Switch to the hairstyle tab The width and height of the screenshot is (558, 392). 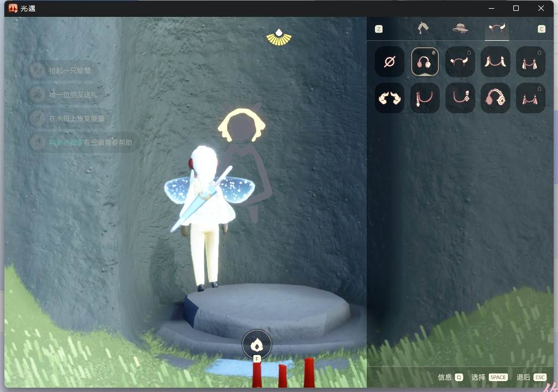[423, 28]
